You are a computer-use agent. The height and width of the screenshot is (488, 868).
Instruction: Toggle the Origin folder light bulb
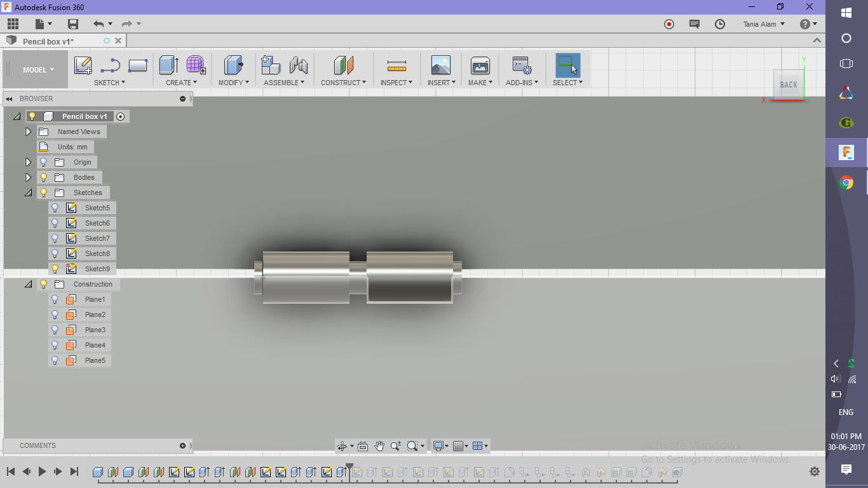pyautogui.click(x=44, y=162)
